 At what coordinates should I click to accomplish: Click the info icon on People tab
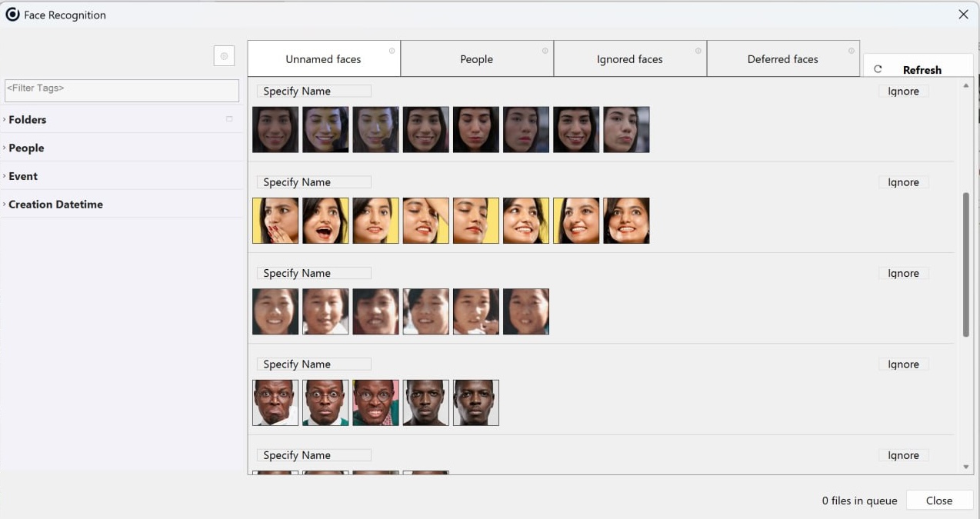(x=545, y=52)
